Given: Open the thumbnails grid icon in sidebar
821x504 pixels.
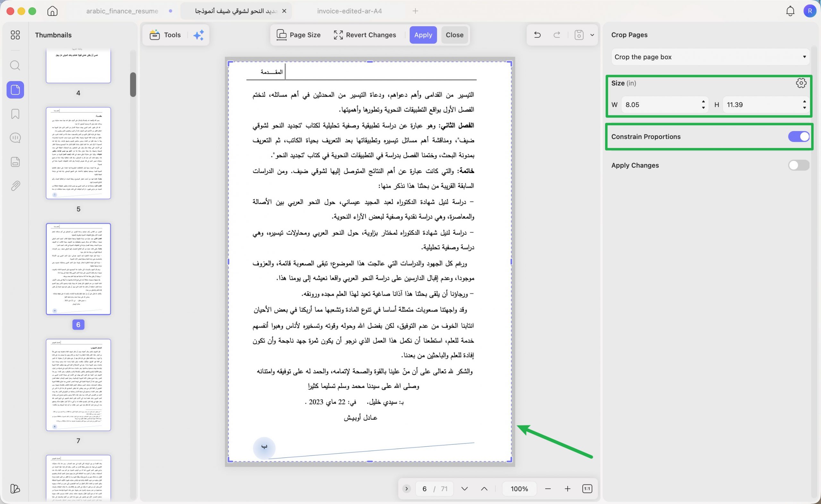Looking at the screenshot, I should [15, 35].
